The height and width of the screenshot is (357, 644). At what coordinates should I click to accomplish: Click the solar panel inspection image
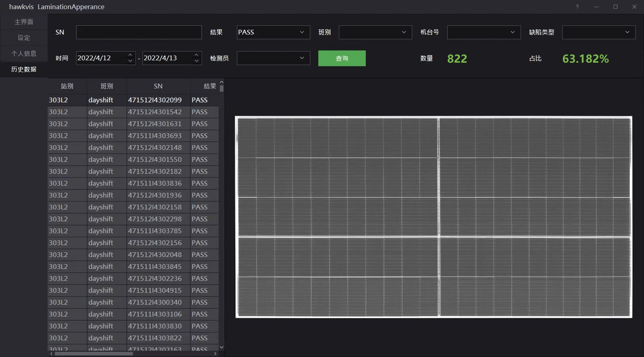pos(433,217)
